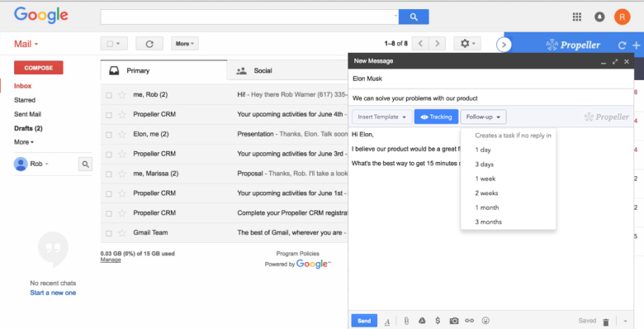Star the me, Rob conversation
The width and height of the screenshot is (644, 329).
coord(122,94)
